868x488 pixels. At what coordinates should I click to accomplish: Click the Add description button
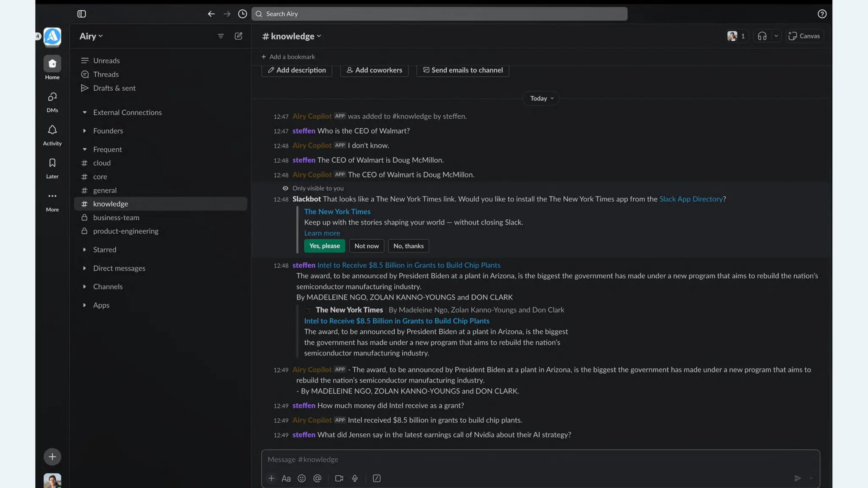297,70
